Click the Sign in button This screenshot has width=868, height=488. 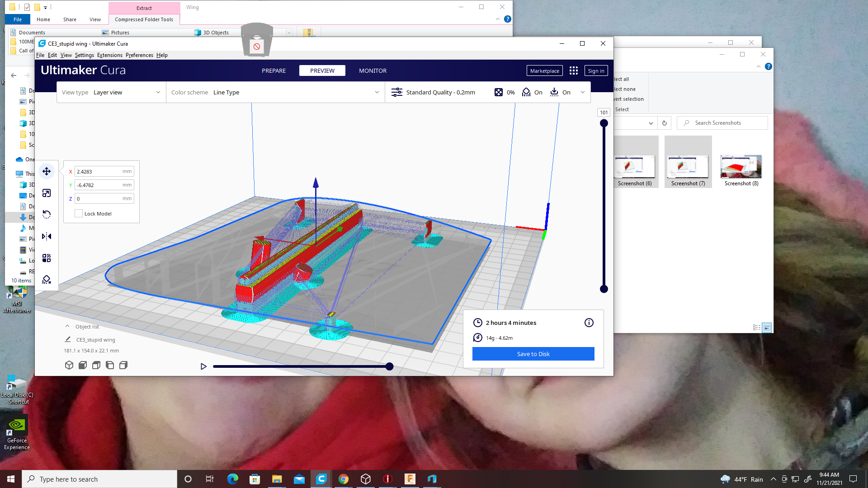[x=596, y=70]
